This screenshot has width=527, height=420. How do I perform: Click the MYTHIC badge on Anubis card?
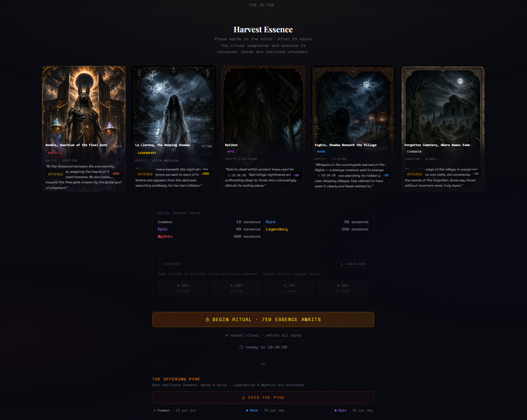coord(54,153)
